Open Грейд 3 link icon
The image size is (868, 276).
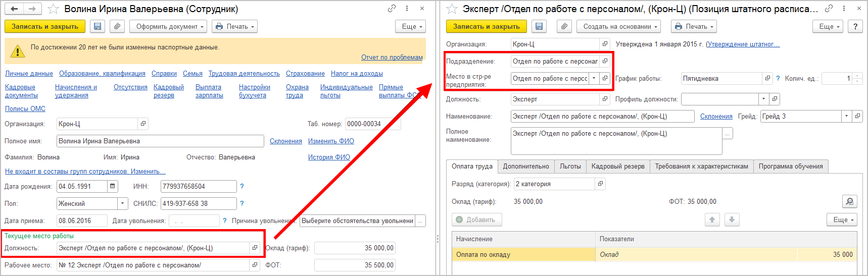click(x=857, y=116)
